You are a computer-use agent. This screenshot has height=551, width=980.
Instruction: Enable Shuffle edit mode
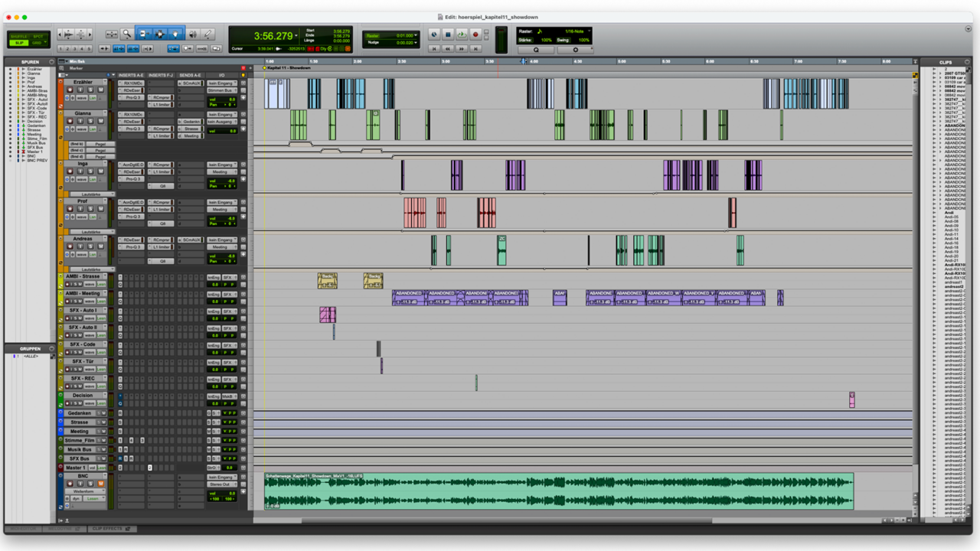(x=18, y=37)
